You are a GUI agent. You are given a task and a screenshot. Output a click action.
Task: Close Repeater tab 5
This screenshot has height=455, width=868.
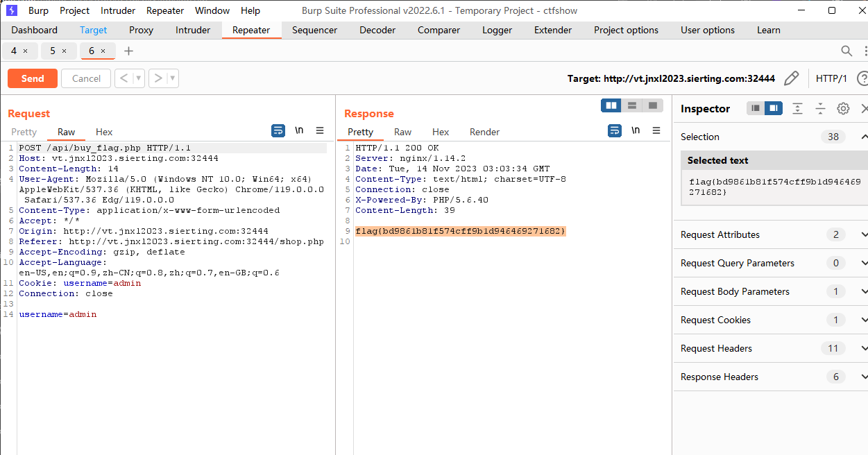(65, 51)
